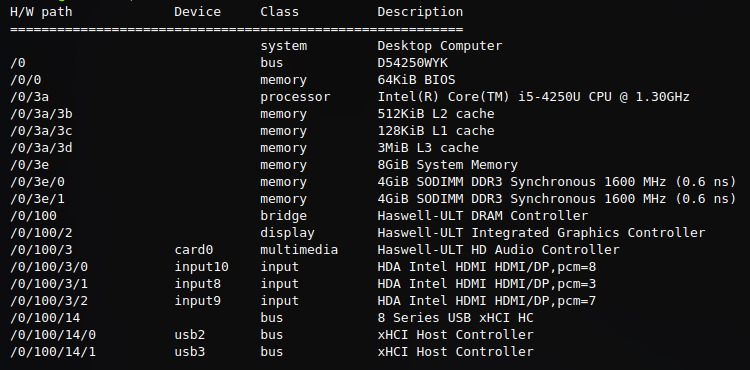Click 'Haswell-ULT HD Audio Controller' text
Image resolution: width=750 pixels, height=370 pixels.
click(498, 250)
